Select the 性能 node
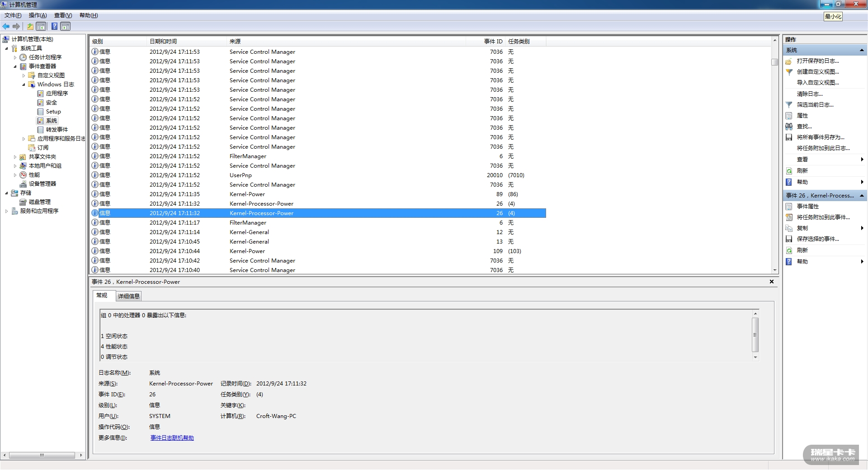Viewport: 868px width, 470px height. click(x=34, y=175)
